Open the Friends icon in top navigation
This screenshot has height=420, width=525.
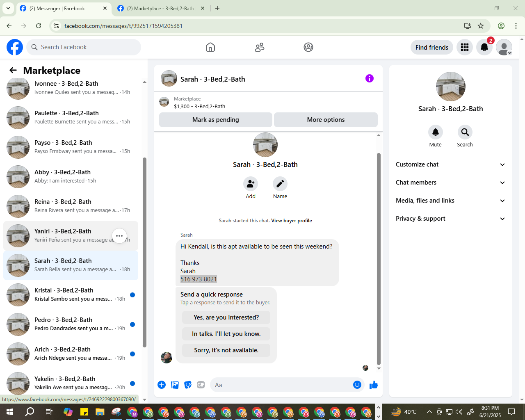pyautogui.click(x=260, y=47)
